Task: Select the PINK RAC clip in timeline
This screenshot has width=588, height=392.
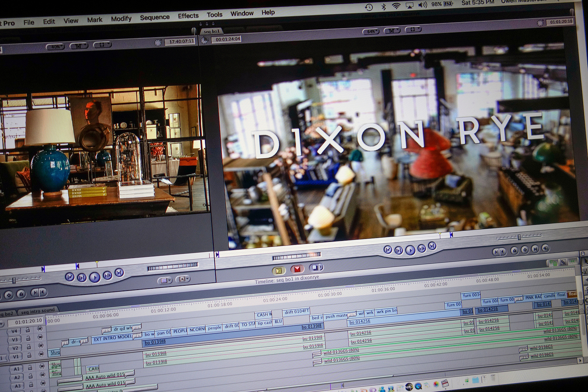Action: click(x=533, y=298)
